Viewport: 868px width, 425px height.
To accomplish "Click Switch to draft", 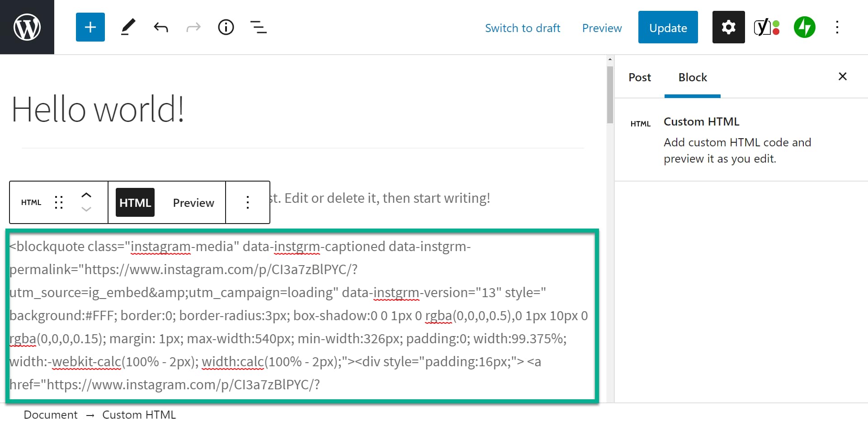I will 523,28.
